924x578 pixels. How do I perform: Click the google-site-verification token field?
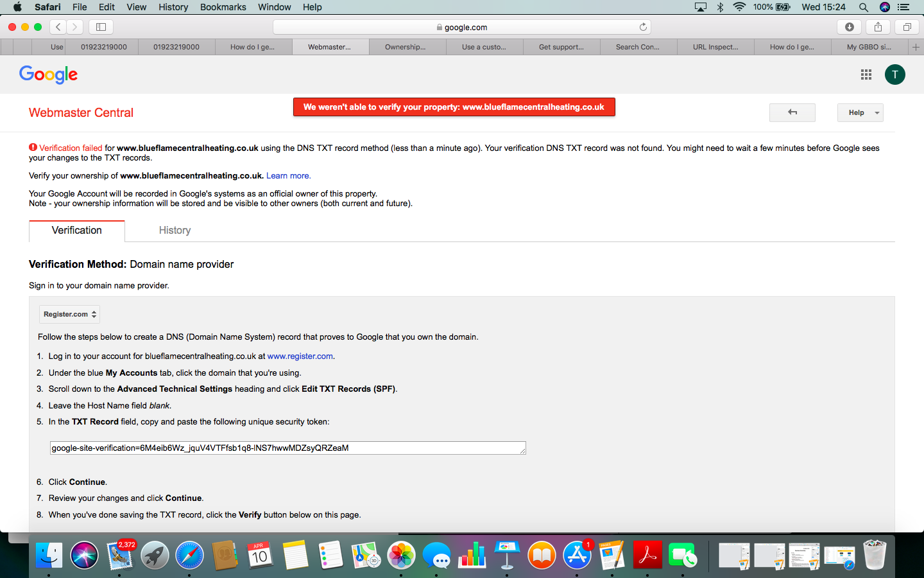(288, 448)
